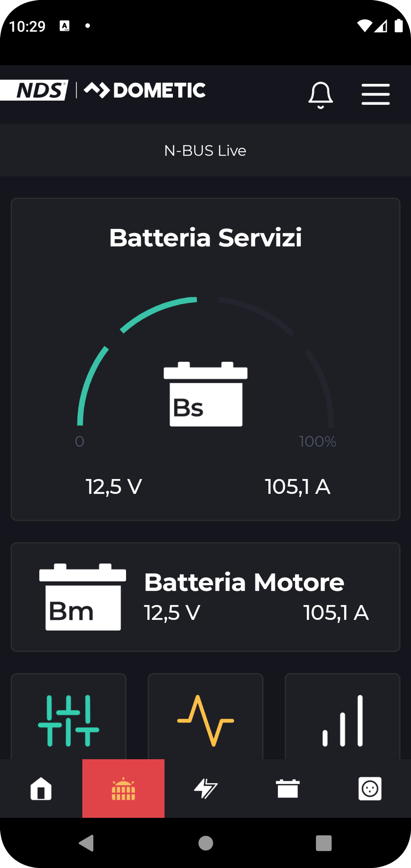
Task: Open the hamburger menu
Action: point(375,94)
